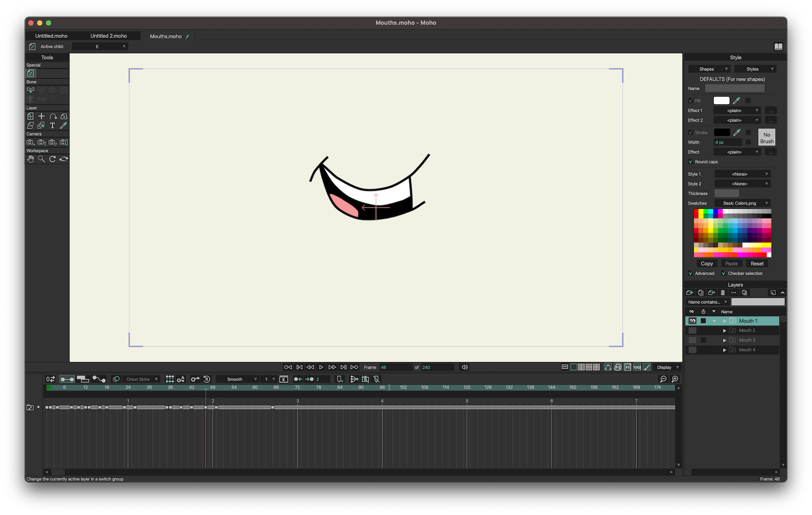Select the Rotate Workspace tool

point(52,159)
